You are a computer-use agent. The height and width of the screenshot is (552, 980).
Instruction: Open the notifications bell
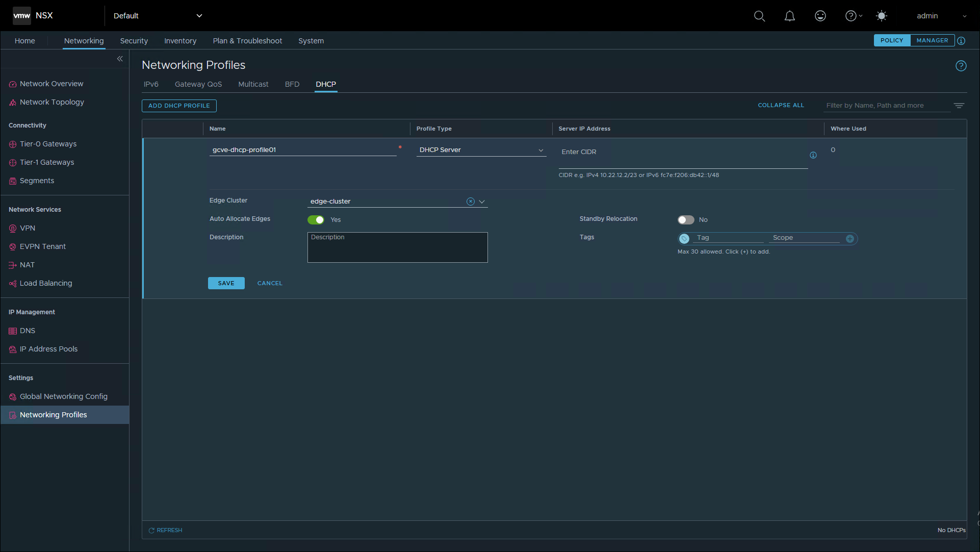coord(789,16)
